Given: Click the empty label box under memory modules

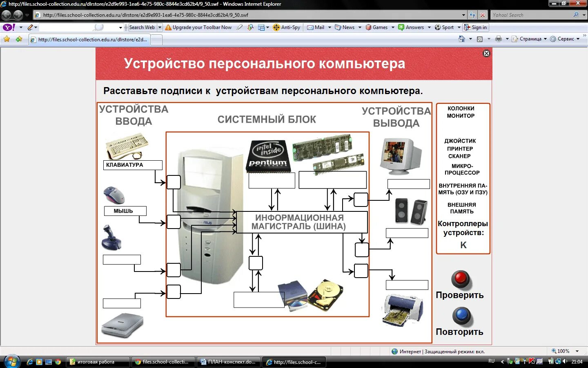Looking at the screenshot, I should tap(333, 180).
